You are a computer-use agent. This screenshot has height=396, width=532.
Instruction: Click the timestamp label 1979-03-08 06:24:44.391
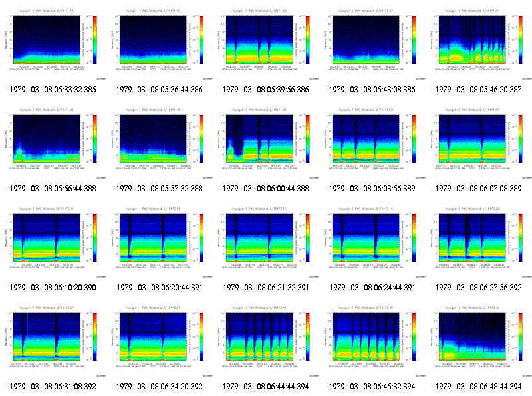click(372, 288)
